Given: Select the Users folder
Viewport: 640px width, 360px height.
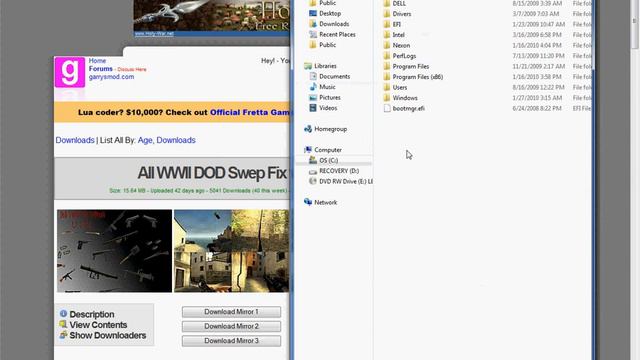Looking at the screenshot, I should [400, 87].
